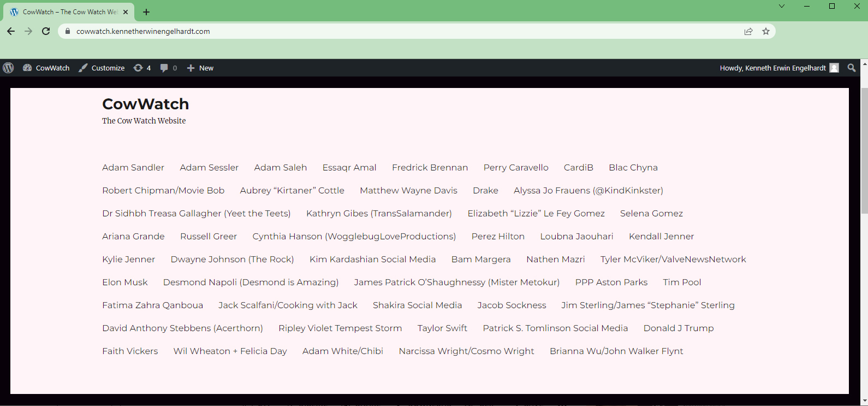
Task: Open Aubrey “Kirtaner” Cottle menu item
Action: point(292,190)
